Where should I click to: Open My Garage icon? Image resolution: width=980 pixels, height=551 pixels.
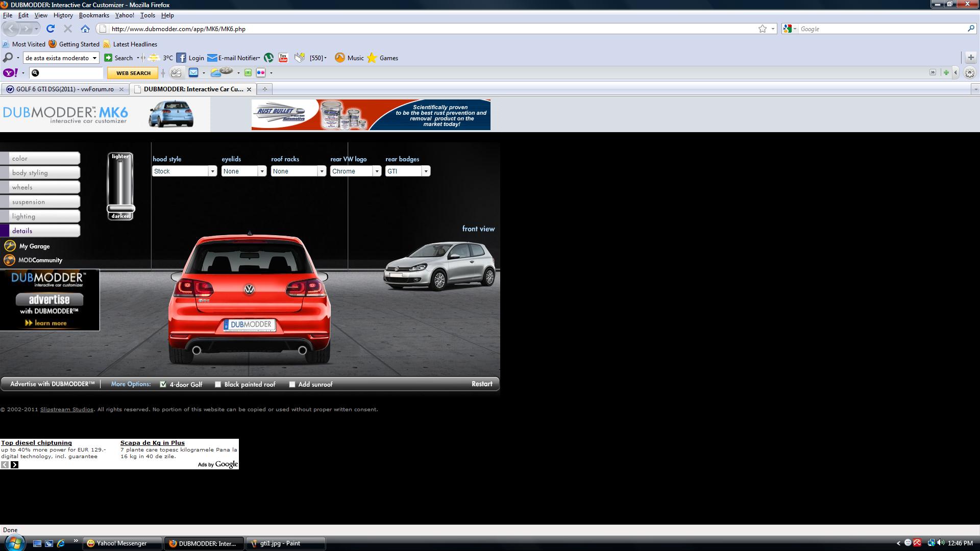(x=10, y=246)
